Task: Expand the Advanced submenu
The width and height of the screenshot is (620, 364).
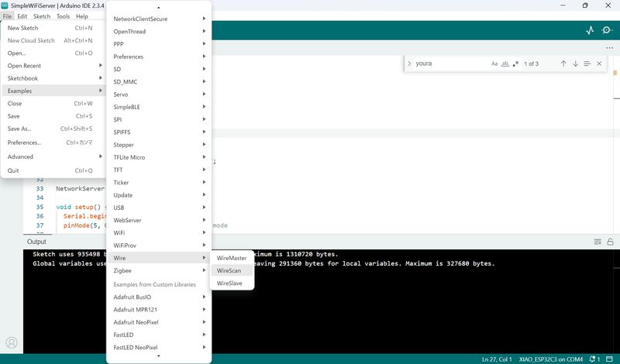Action: coord(53,156)
